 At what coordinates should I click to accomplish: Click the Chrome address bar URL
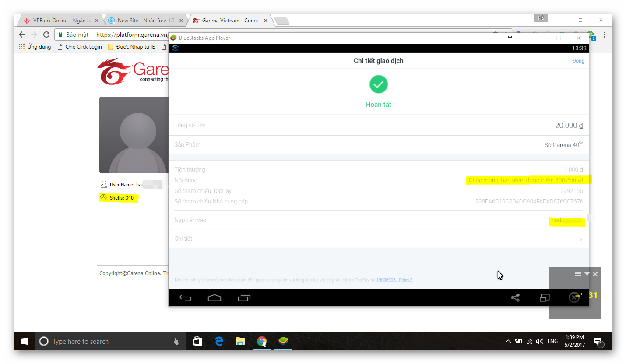132,35
